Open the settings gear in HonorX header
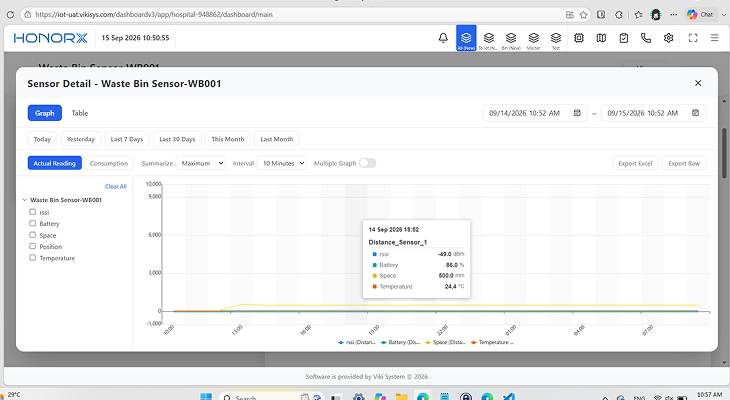Viewport: 730px width, 400px height. tap(669, 38)
